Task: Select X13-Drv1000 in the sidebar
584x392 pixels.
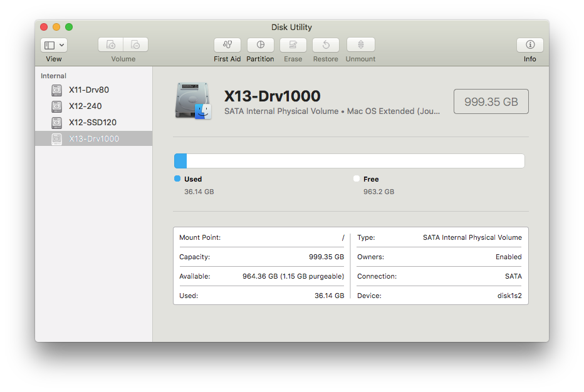Action: pyautogui.click(x=94, y=138)
